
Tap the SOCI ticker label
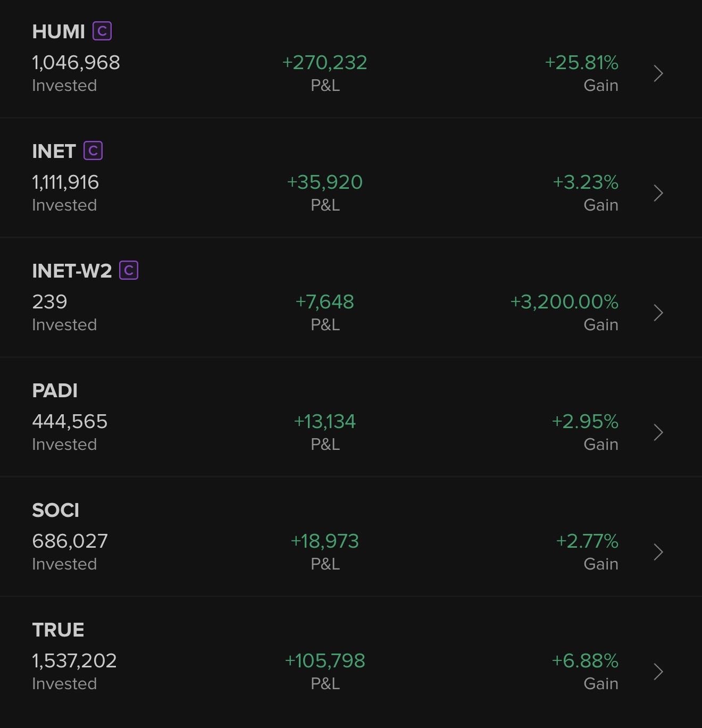click(x=55, y=511)
